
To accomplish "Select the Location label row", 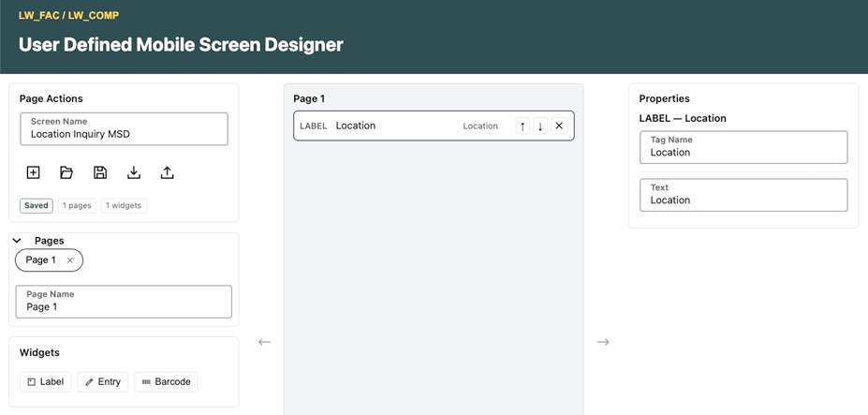I will click(x=434, y=126).
